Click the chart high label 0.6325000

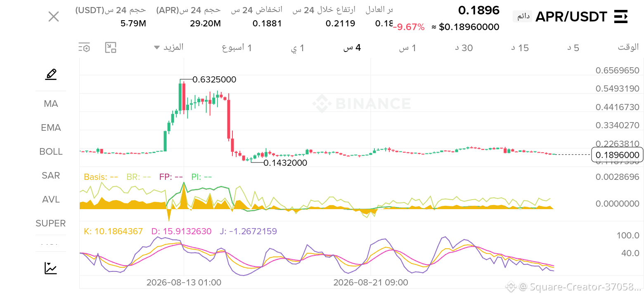214,80
